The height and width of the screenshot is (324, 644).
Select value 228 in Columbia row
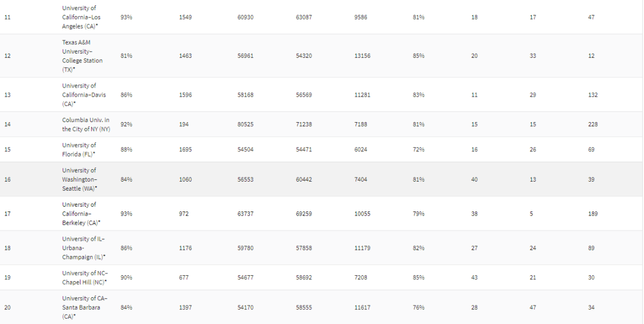click(x=593, y=124)
